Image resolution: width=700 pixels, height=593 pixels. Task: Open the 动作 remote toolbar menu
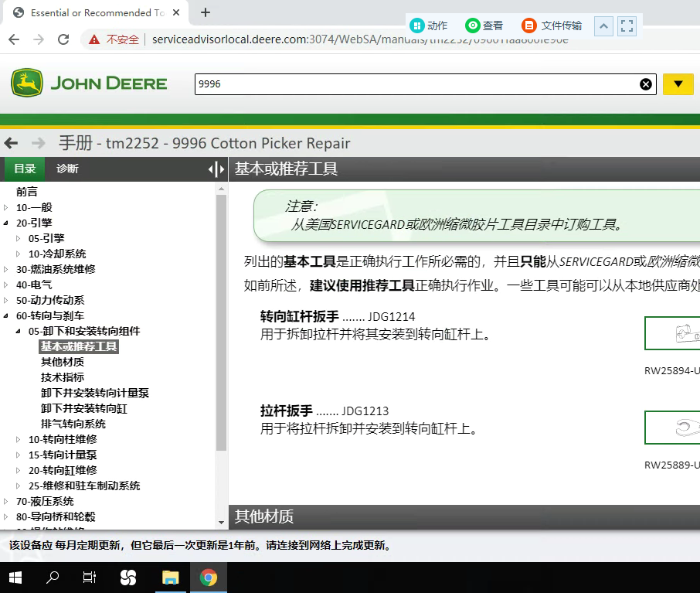[x=429, y=26]
